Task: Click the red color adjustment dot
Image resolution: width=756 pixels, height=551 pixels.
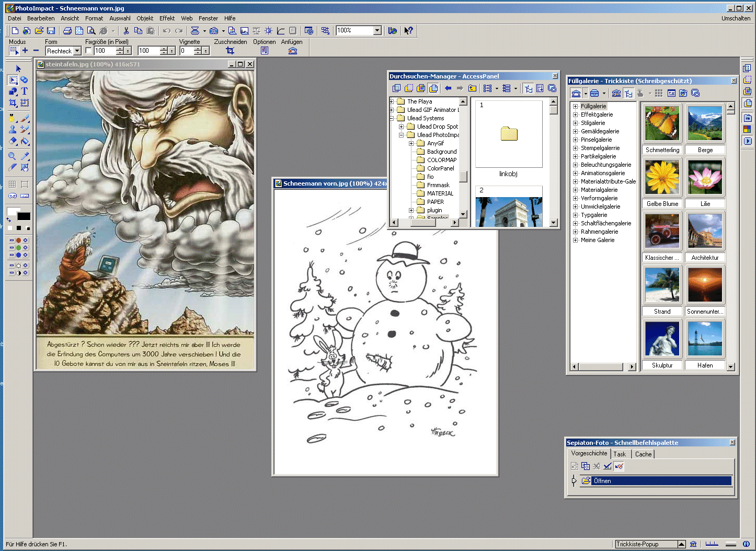Action: coord(18,240)
